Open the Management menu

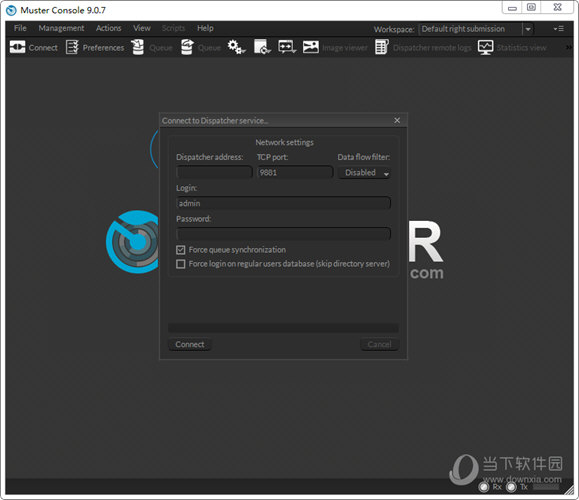click(x=61, y=28)
